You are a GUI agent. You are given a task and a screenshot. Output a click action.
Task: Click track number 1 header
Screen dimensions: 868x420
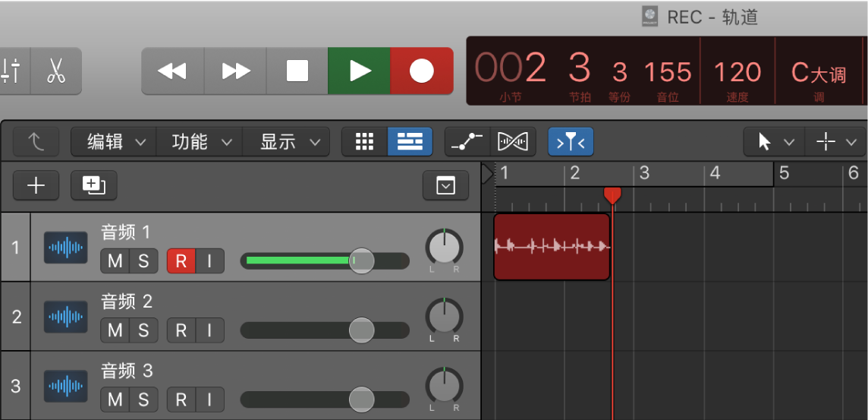[x=15, y=247]
